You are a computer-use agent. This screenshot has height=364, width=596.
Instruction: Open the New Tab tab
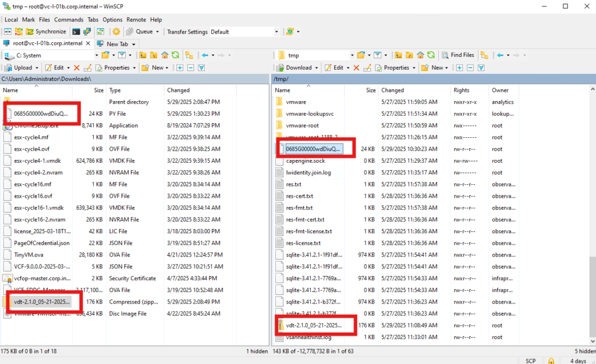(x=116, y=44)
